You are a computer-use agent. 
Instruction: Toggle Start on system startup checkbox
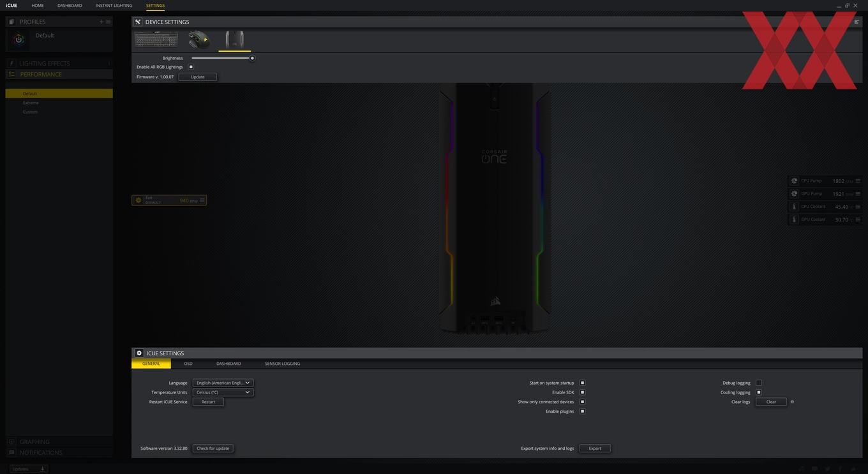point(582,383)
